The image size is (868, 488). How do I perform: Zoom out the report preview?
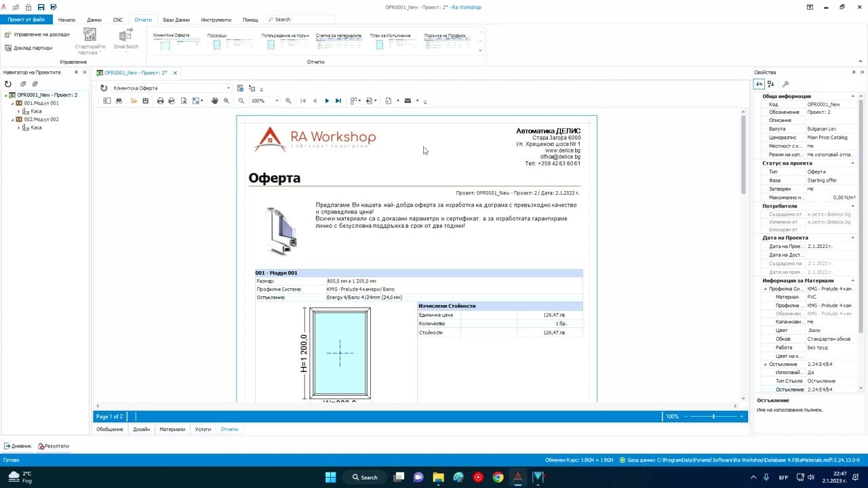(x=241, y=101)
